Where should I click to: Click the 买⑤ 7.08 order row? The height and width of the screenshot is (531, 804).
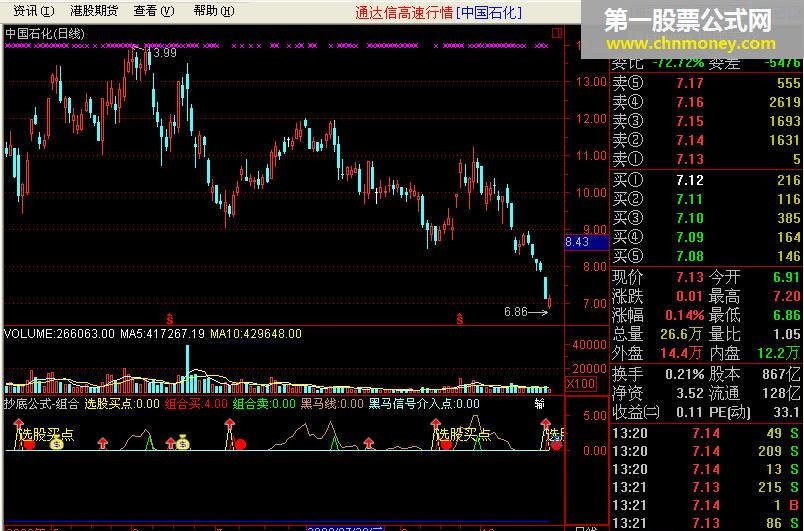pyautogui.click(x=706, y=256)
